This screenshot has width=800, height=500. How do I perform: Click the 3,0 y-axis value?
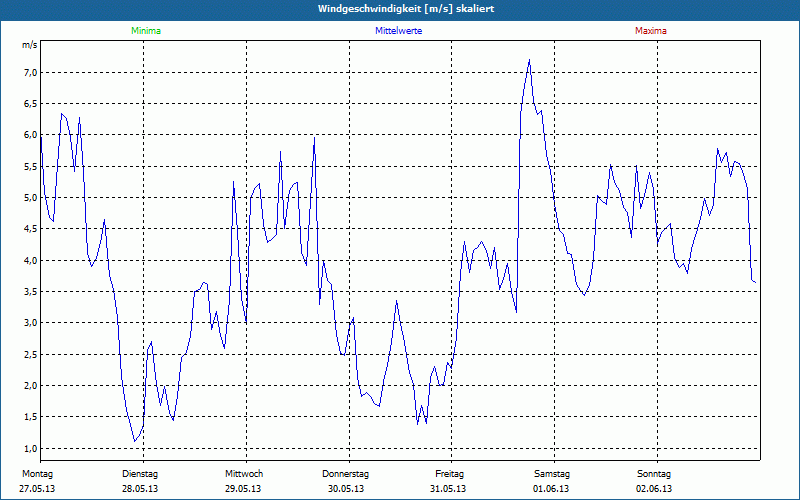click(31, 322)
